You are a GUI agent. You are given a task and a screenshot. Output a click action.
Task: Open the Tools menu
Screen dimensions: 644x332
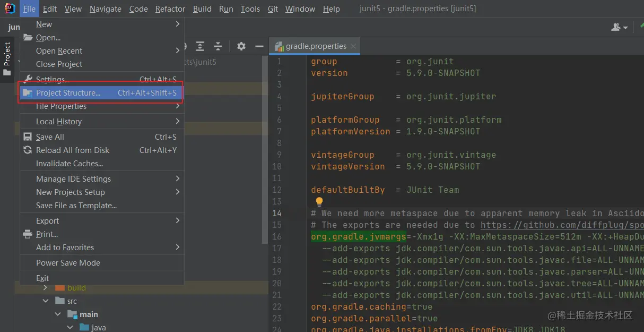tap(250, 8)
